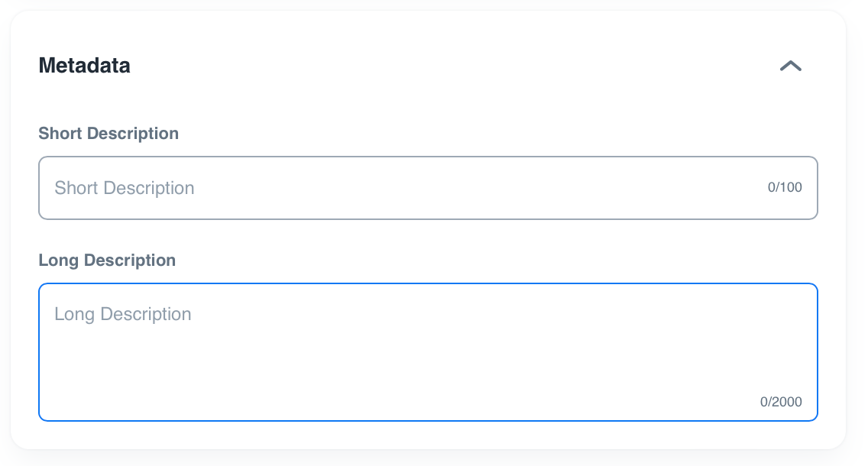Viewport: 868px width, 466px height.
Task: Click the Metadata section heading
Action: [84, 66]
